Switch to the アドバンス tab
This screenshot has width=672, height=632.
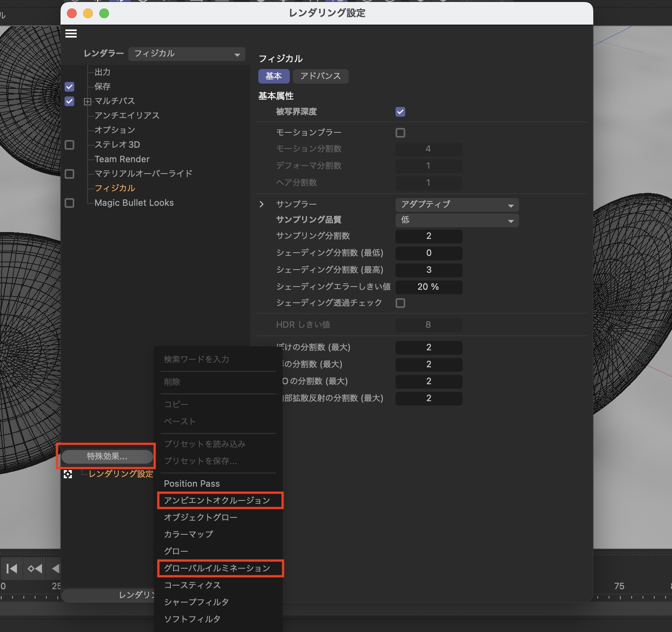(320, 76)
